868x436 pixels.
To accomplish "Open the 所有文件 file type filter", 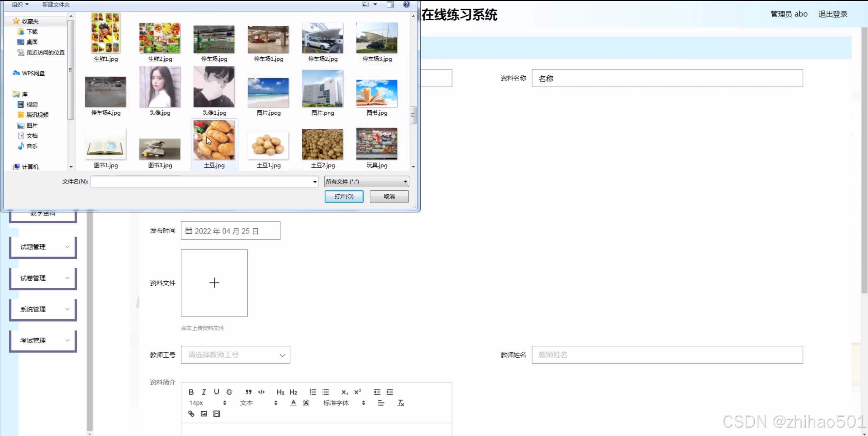I will (366, 182).
